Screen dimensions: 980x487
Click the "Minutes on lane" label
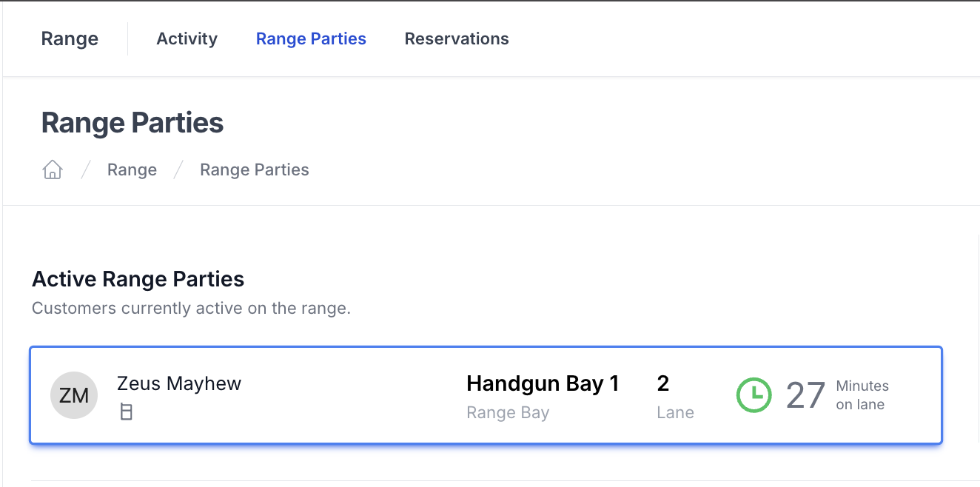862,395
